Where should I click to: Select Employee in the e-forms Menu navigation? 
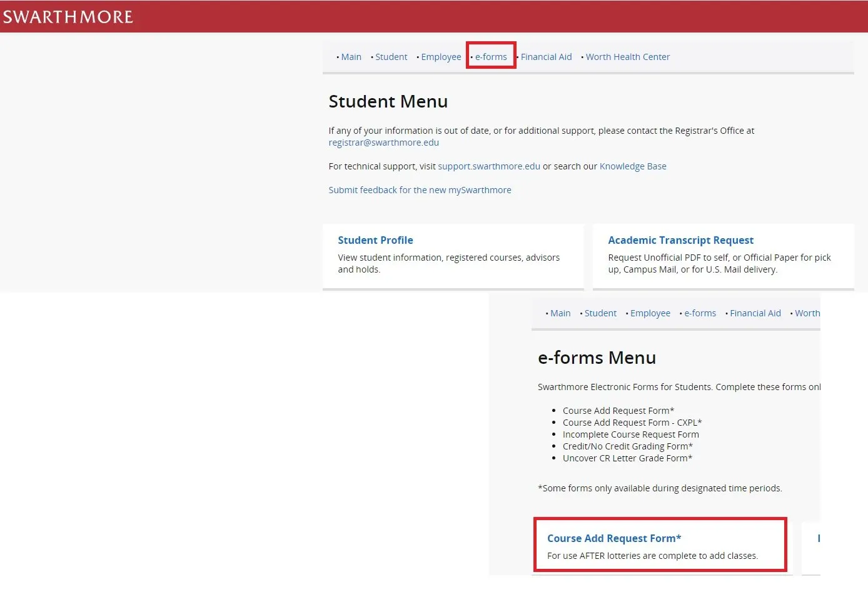pos(650,313)
